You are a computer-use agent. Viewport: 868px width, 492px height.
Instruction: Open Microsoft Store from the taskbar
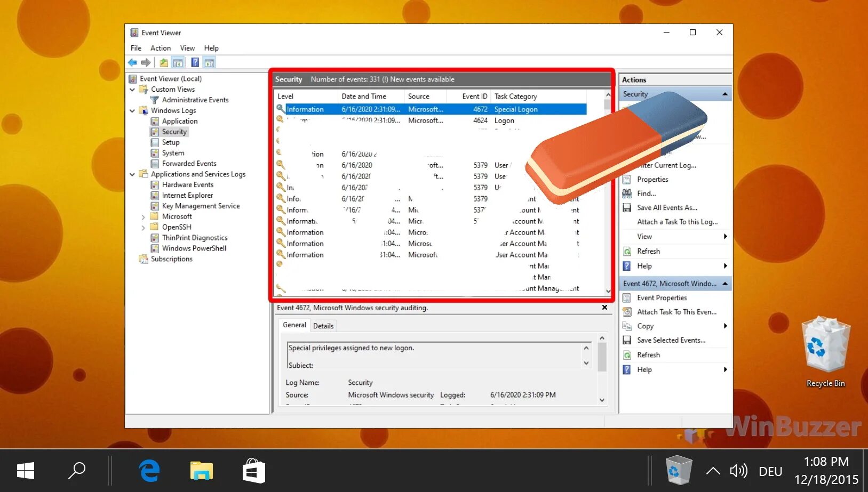254,471
